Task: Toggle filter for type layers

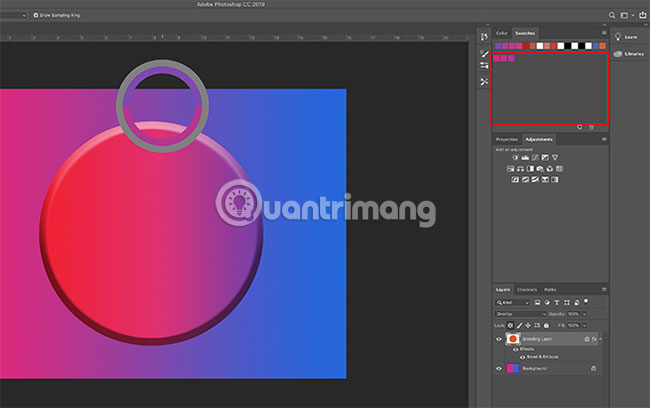Action: (557, 303)
